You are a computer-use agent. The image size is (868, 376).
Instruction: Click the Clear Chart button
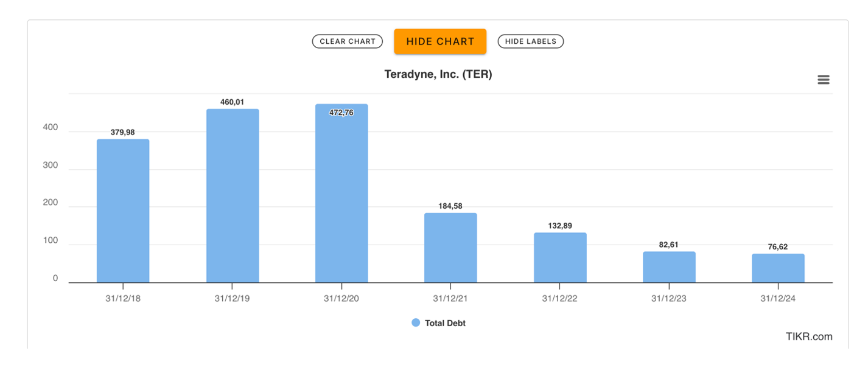pyautogui.click(x=348, y=41)
